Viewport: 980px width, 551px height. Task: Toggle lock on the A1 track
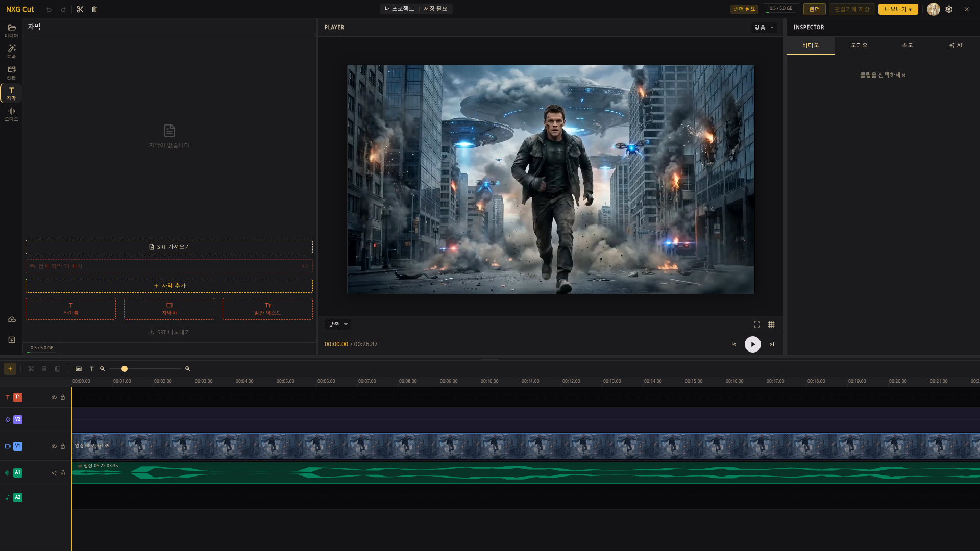click(x=63, y=473)
